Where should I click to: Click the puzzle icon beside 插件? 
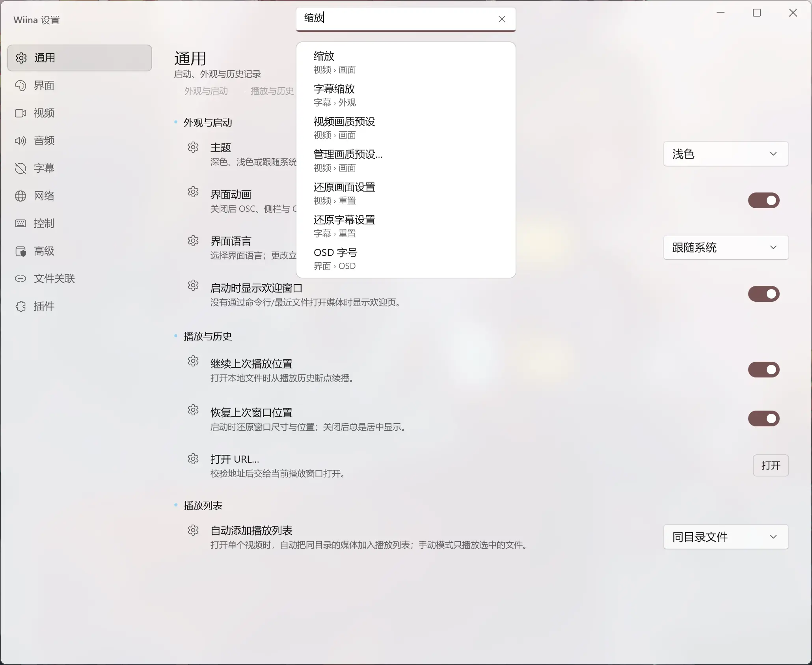click(x=20, y=306)
